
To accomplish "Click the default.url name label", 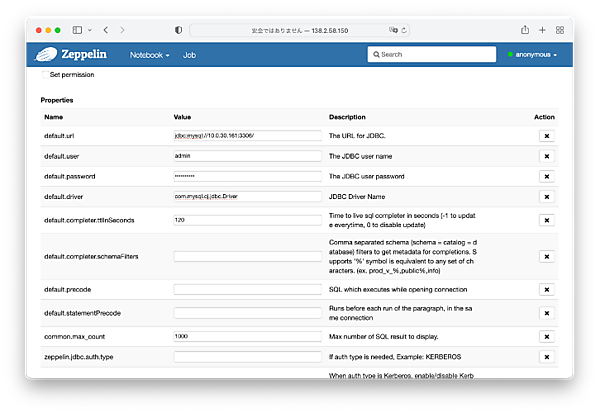I will pyautogui.click(x=59, y=136).
